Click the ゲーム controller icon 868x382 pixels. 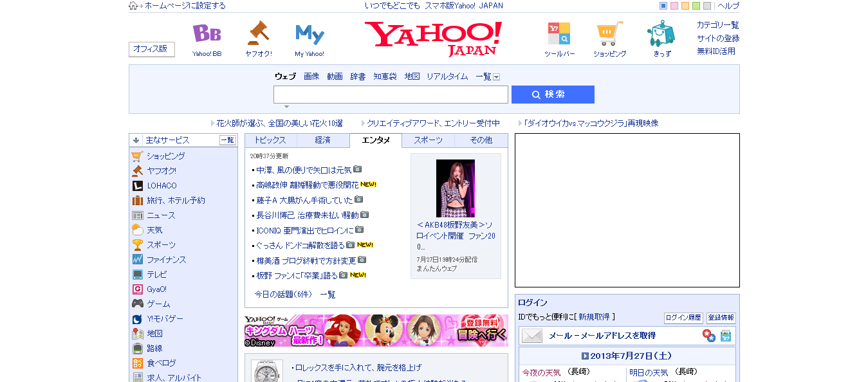137,304
